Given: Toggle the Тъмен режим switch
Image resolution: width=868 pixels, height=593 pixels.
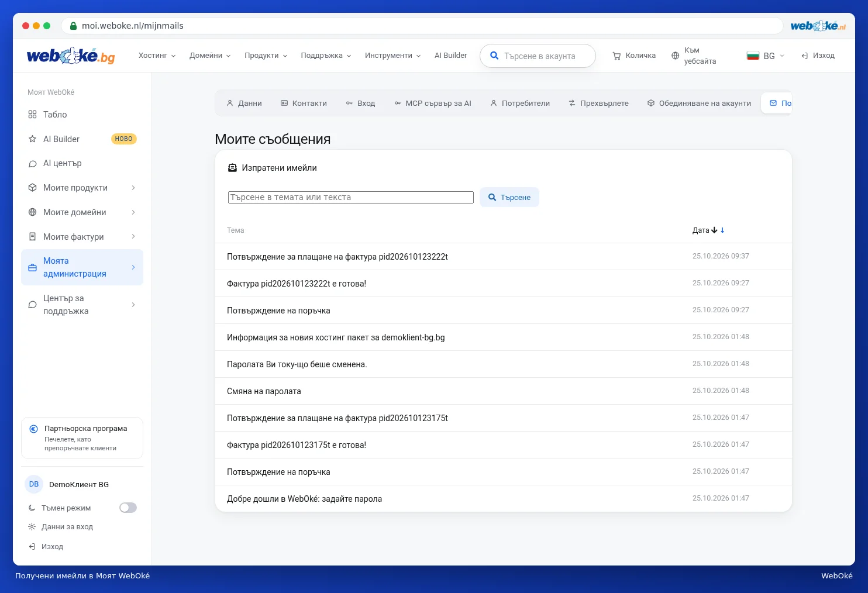Looking at the screenshot, I should (128, 508).
